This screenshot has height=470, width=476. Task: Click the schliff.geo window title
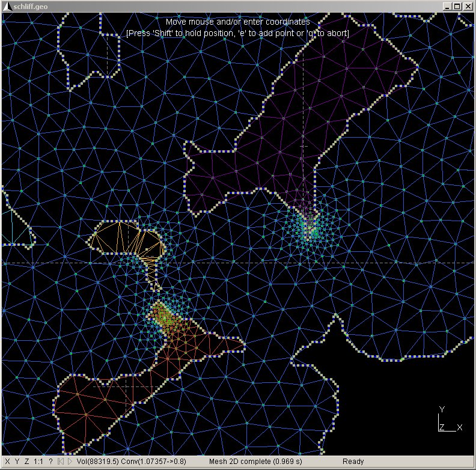click(31, 7)
